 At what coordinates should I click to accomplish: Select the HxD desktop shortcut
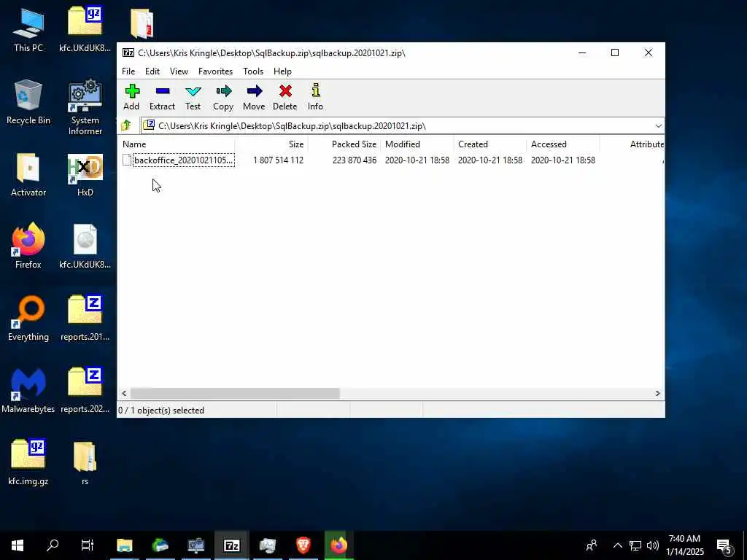pos(85,174)
